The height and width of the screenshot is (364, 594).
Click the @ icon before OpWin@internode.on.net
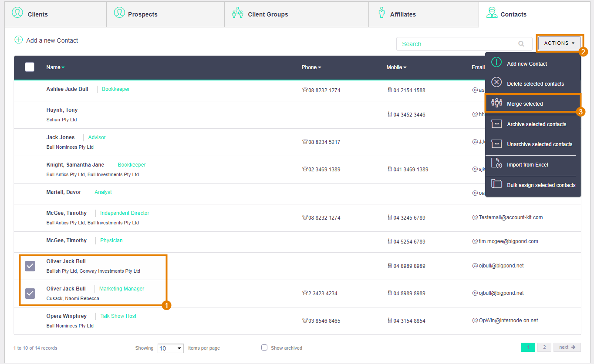pyautogui.click(x=475, y=321)
